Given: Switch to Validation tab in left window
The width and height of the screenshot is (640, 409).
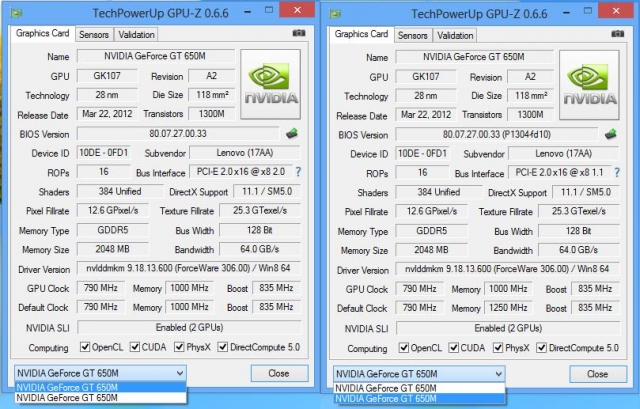Looking at the screenshot, I should tap(136, 35).
